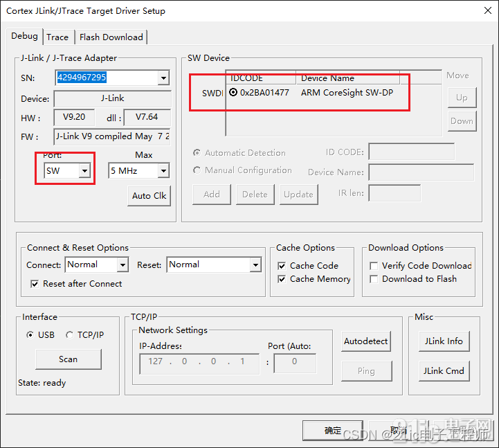499x448 pixels.
Task: Open the Max clock 5 MHz dropdown
Action: (x=163, y=170)
